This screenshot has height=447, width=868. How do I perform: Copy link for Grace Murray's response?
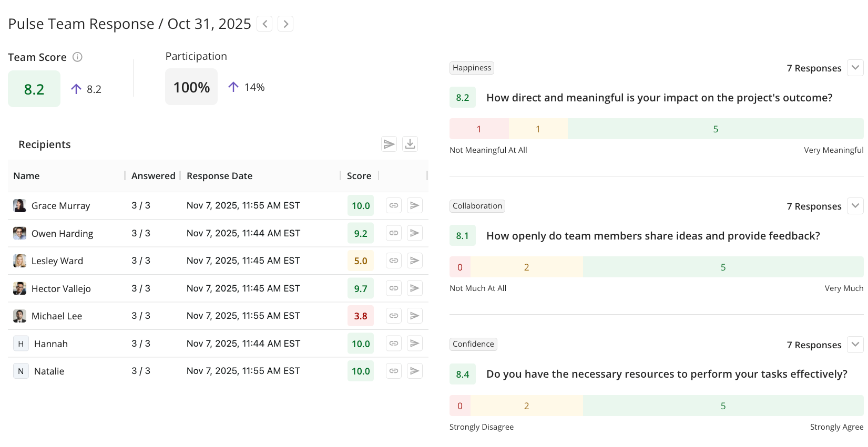click(x=394, y=205)
